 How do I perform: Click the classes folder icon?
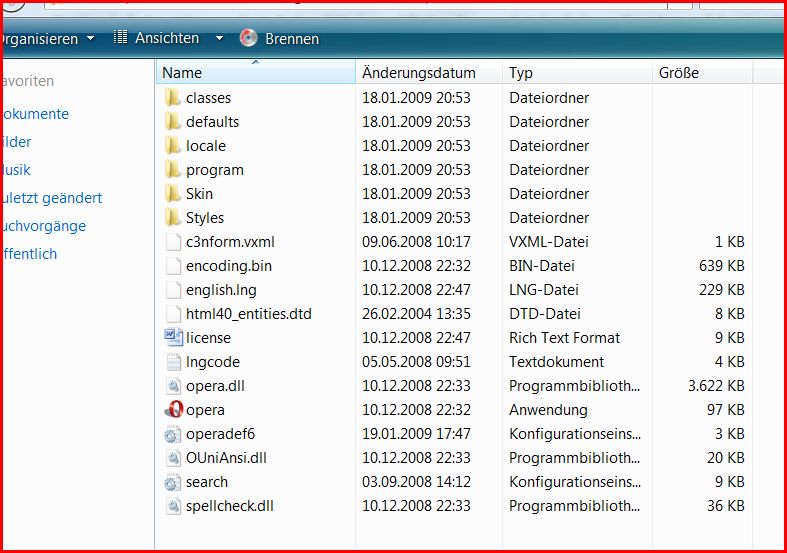(173, 97)
